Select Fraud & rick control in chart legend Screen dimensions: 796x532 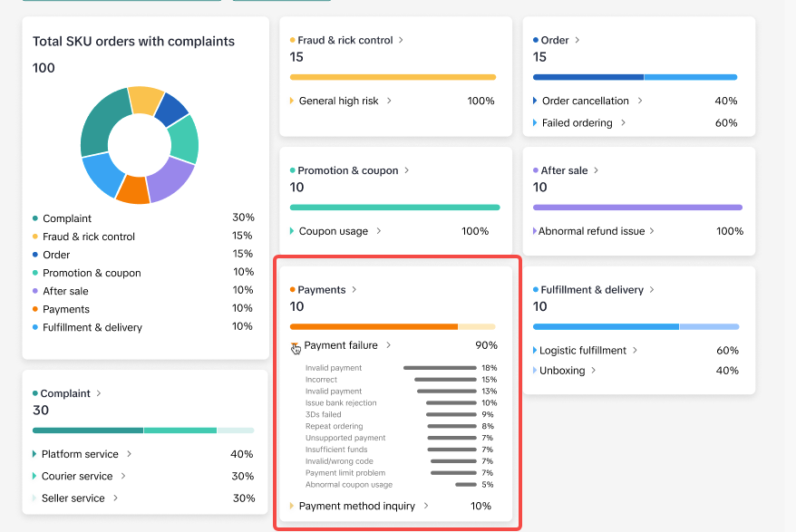88,237
